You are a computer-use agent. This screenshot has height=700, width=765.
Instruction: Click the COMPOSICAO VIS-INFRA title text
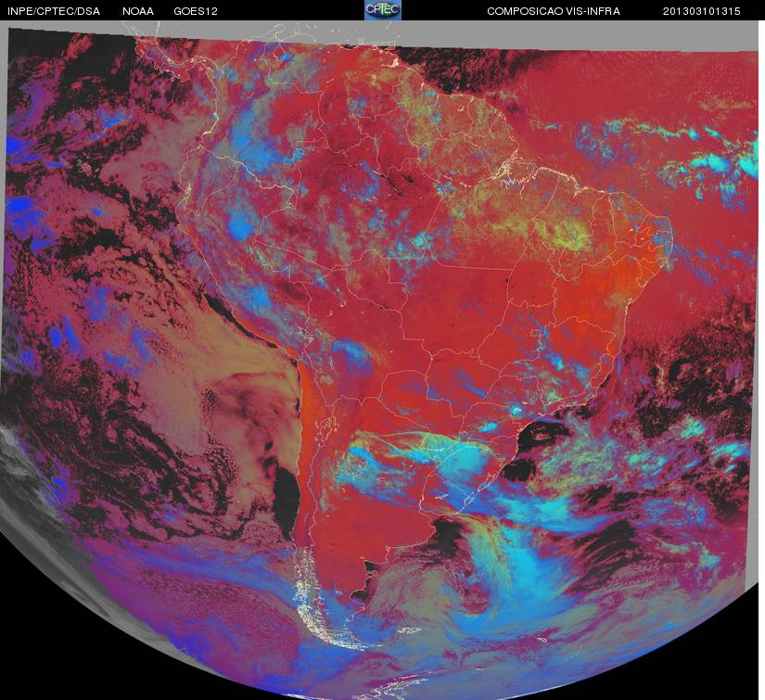[x=554, y=11]
